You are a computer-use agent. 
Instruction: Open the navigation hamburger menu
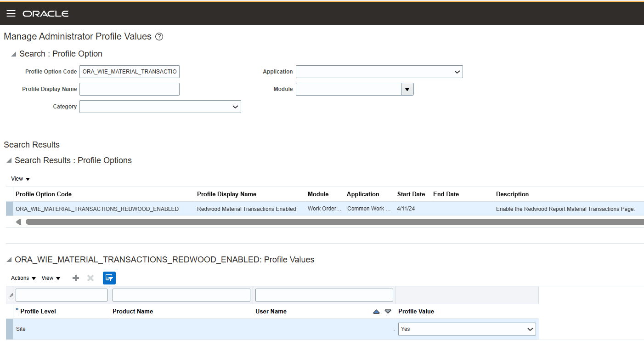tap(11, 13)
